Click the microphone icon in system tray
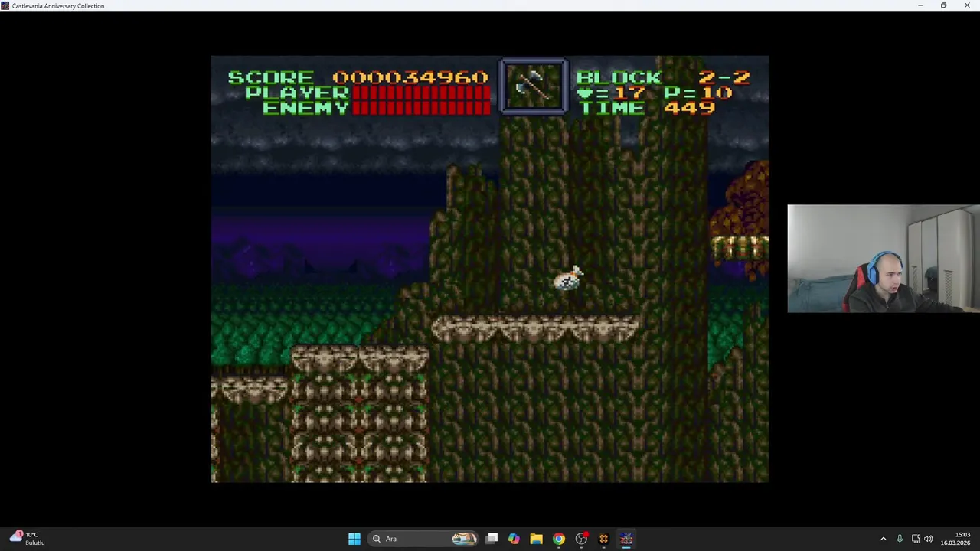Screen dimensions: 980x551 [900, 539]
